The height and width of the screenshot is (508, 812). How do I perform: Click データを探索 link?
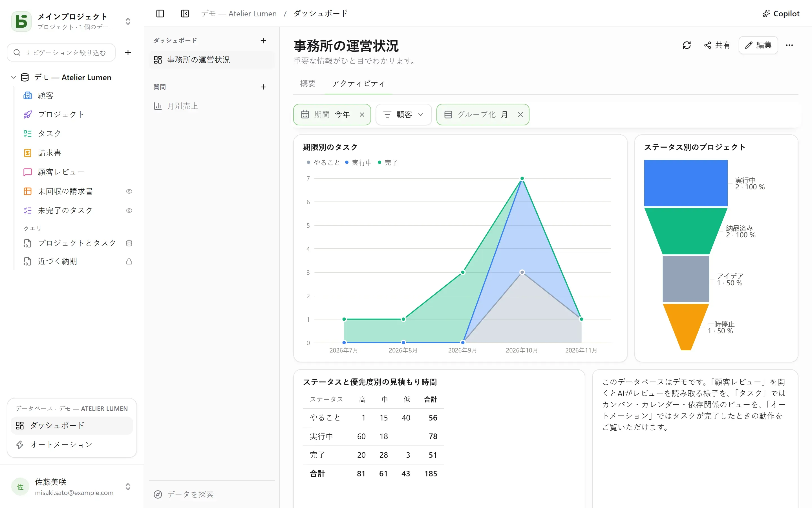tap(184, 494)
